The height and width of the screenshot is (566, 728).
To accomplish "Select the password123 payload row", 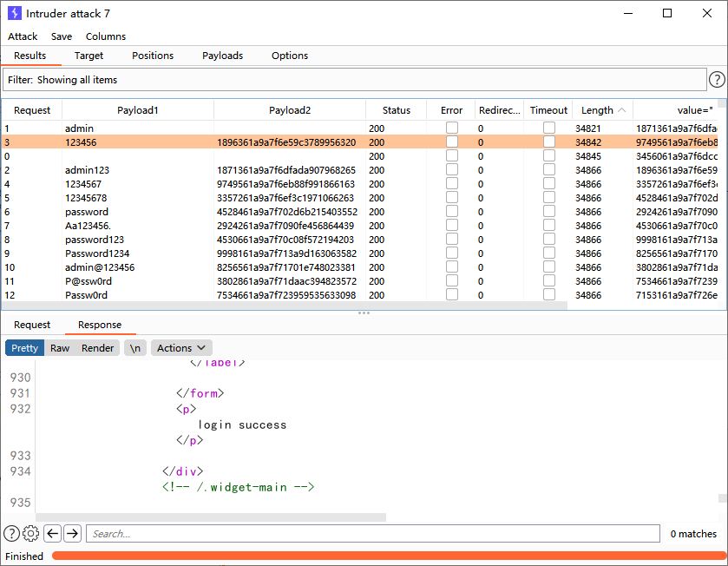I will pyautogui.click(x=360, y=240).
